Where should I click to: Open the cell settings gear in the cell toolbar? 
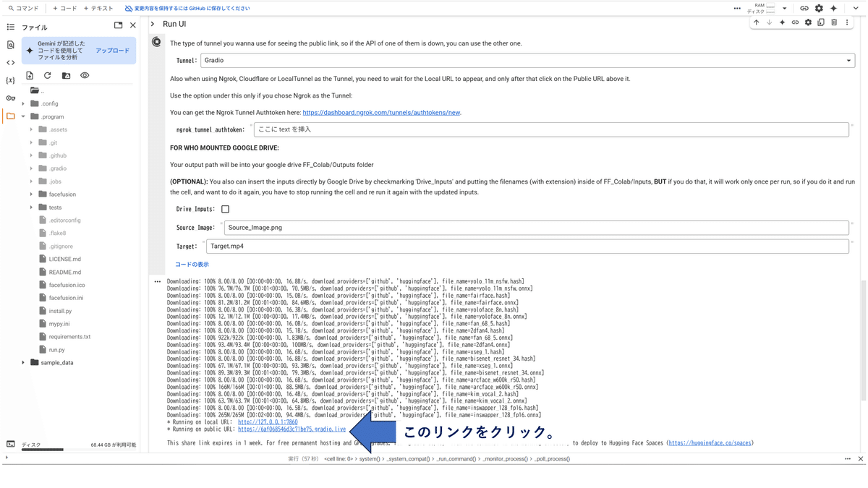[808, 22]
